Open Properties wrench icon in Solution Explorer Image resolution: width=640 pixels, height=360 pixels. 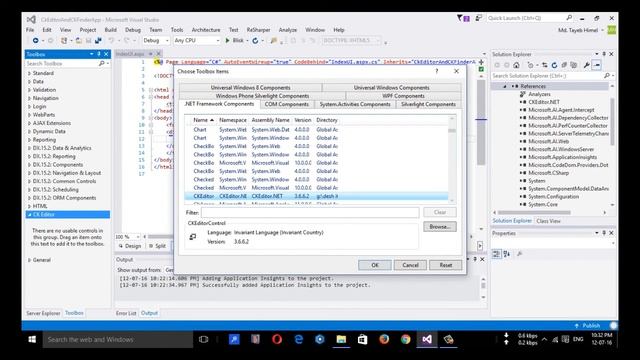coord(587,65)
